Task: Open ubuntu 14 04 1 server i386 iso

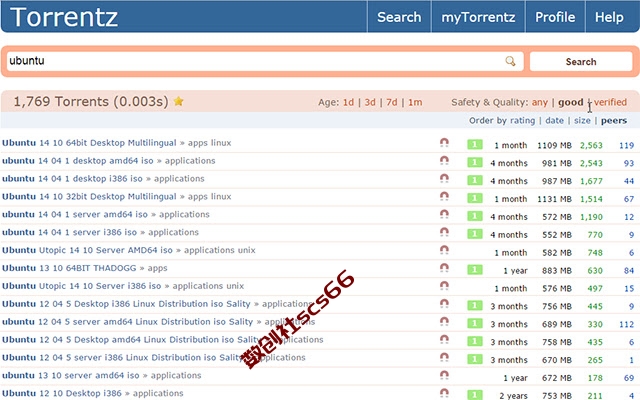Action: [x=69, y=232]
